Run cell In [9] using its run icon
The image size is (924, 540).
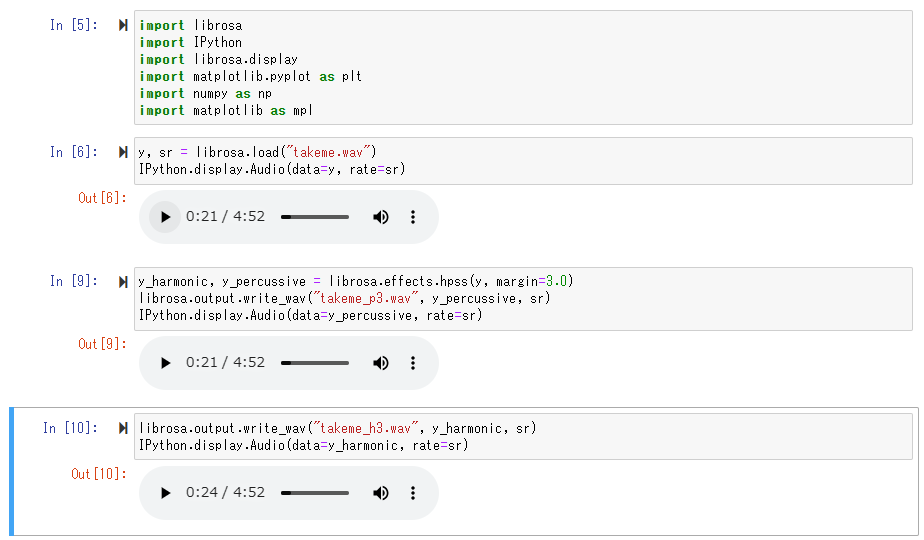[x=123, y=282]
